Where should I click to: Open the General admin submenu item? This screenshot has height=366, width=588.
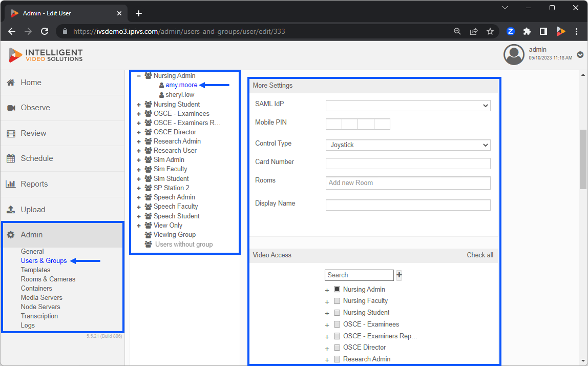[32, 252]
